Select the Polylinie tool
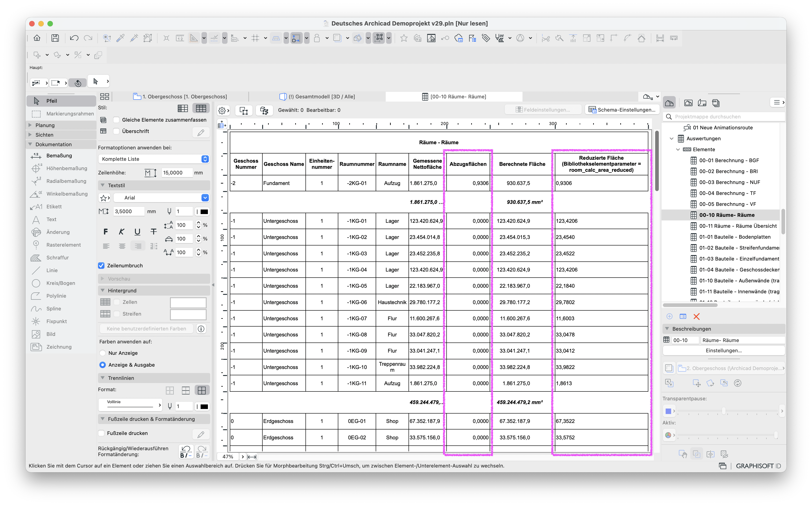 tap(56, 296)
